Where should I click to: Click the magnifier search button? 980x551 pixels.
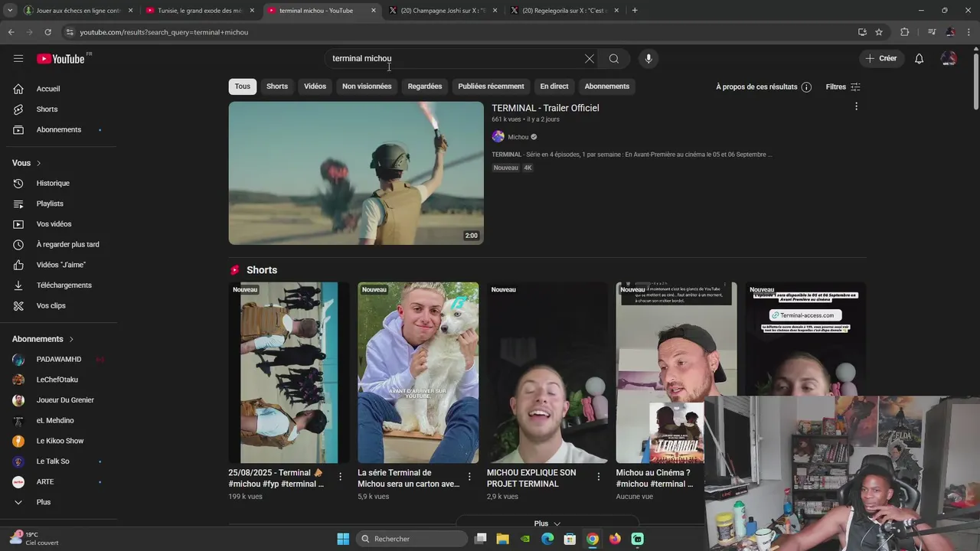614,58
